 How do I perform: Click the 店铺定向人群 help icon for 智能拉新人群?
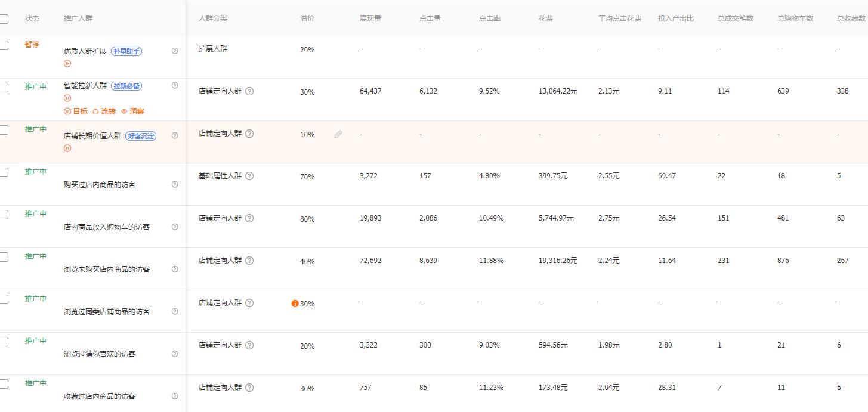(250, 91)
